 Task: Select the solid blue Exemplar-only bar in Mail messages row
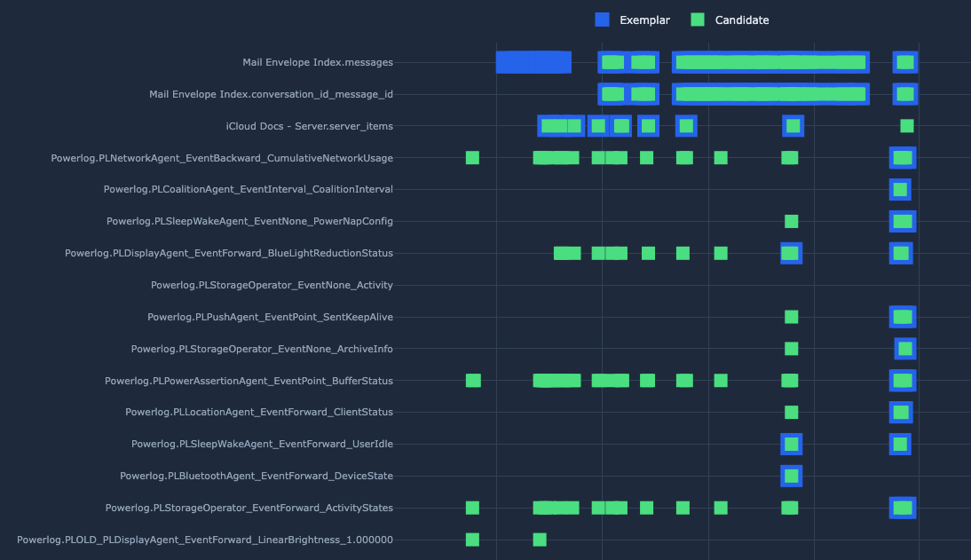[x=533, y=62]
